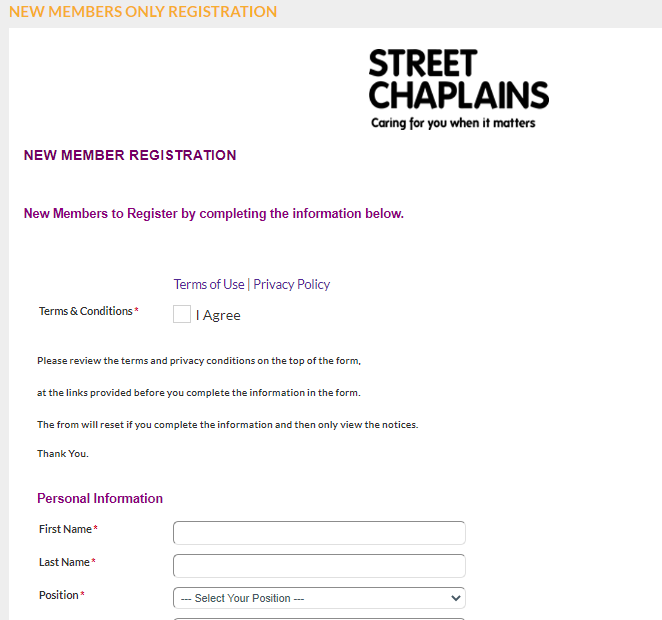Open the Privacy Policy link
The image size is (662, 620).
291,284
